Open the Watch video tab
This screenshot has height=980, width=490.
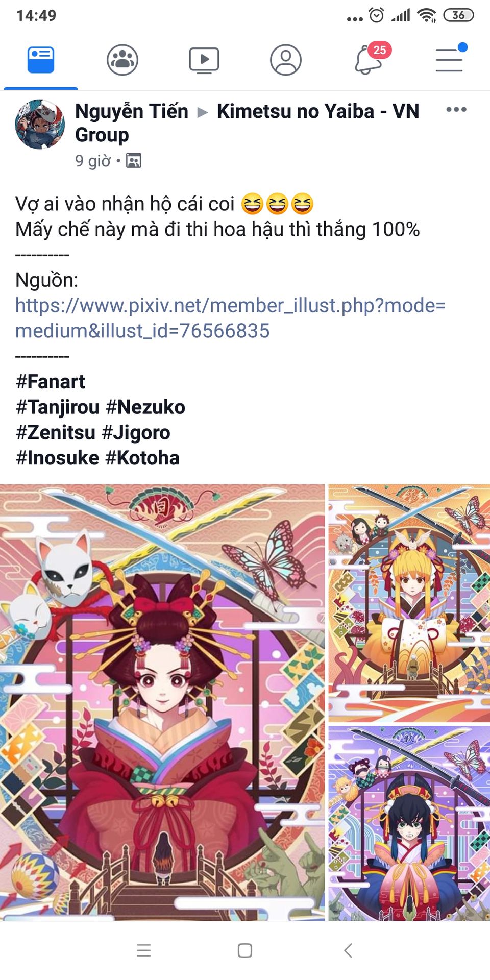point(204,60)
